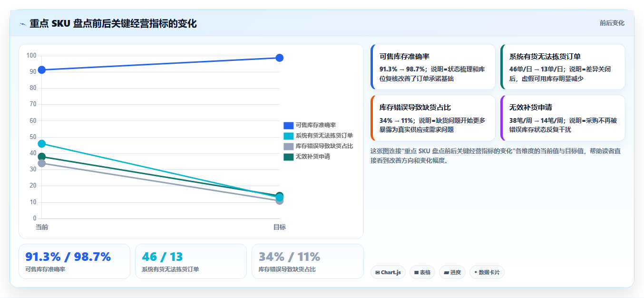Select the 表格 tag chip
Image resolution: width=644 pixels, height=298 pixels.
[422, 272]
